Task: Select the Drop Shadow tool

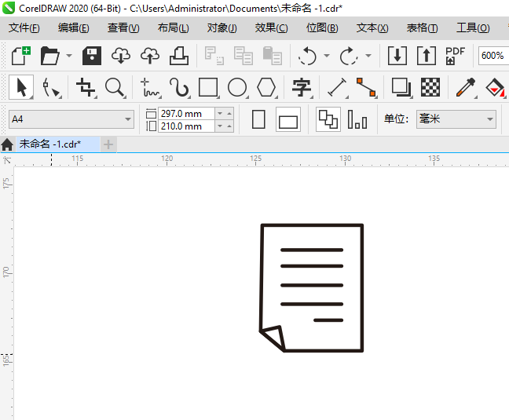Action: pos(401,87)
